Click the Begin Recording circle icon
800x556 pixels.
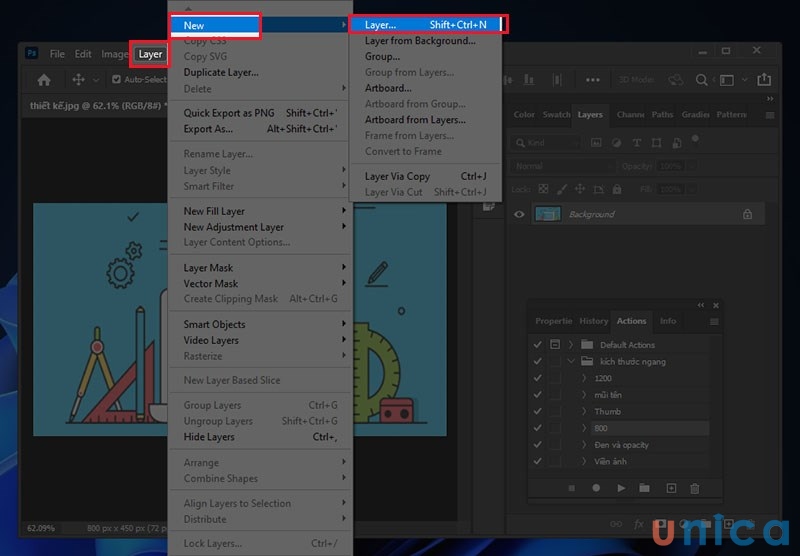(x=597, y=488)
